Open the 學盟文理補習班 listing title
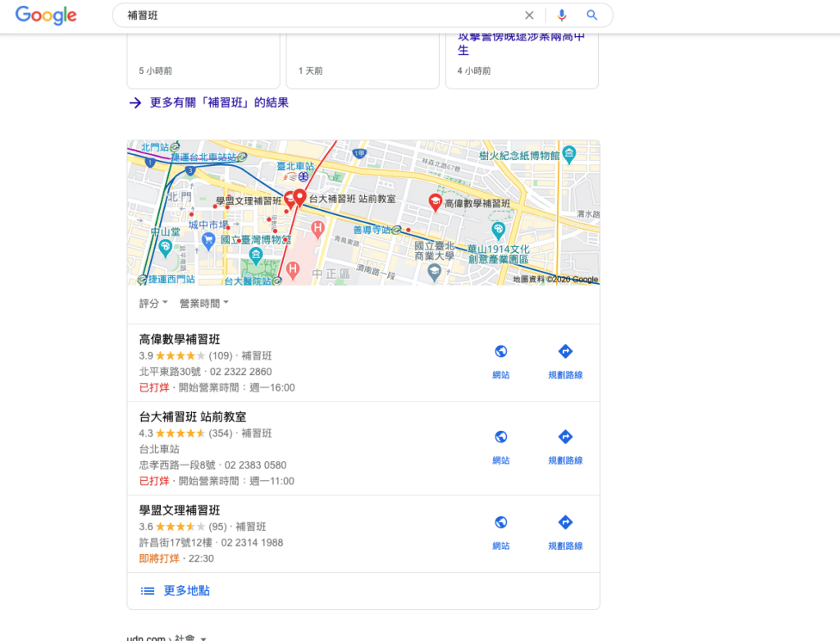This screenshot has height=641, width=840. pyautogui.click(x=180, y=511)
